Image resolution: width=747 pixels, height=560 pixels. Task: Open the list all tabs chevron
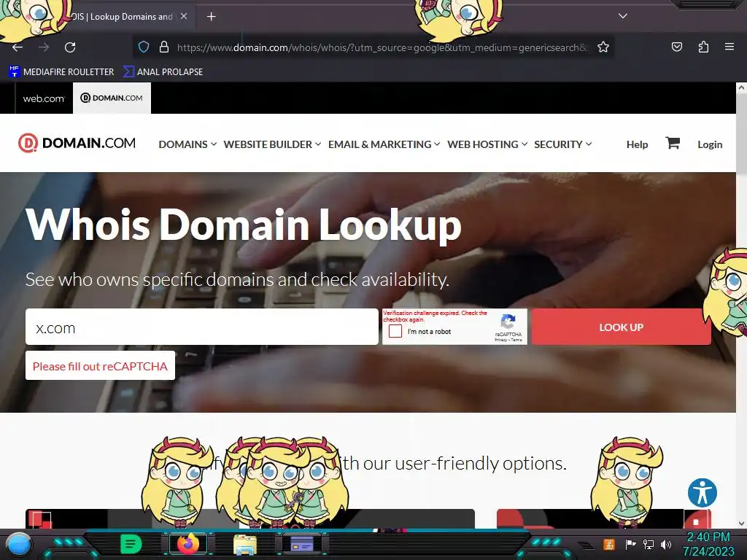coord(623,16)
